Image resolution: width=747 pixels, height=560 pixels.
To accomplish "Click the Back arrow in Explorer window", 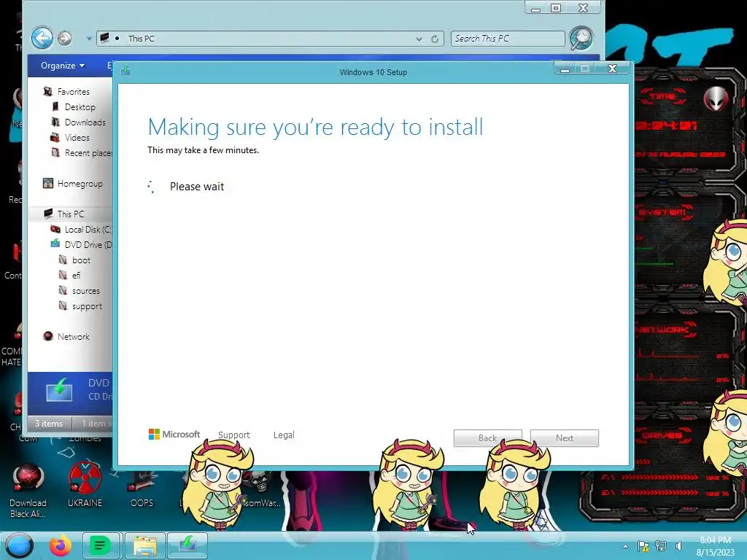I will [x=42, y=38].
